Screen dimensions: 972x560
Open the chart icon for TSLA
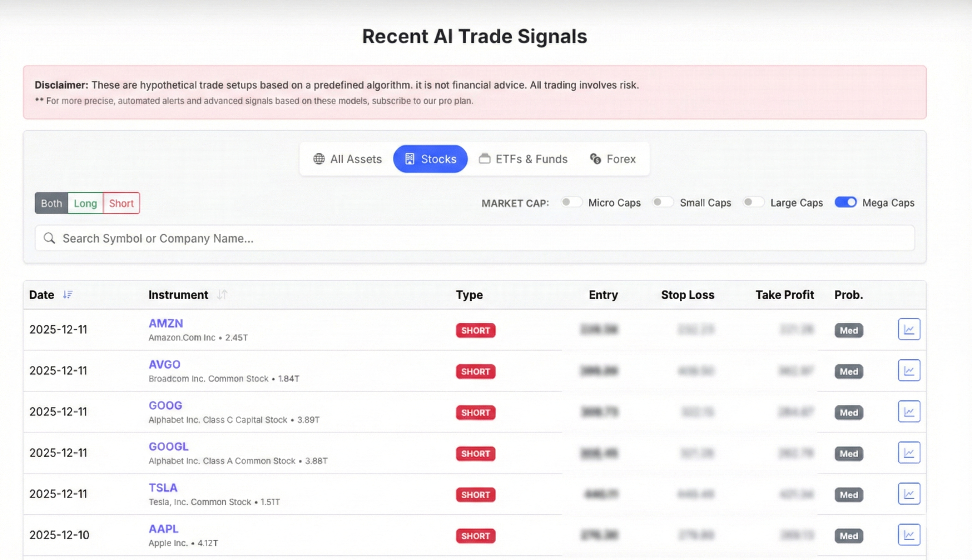pyautogui.click(x=909, y=494)
